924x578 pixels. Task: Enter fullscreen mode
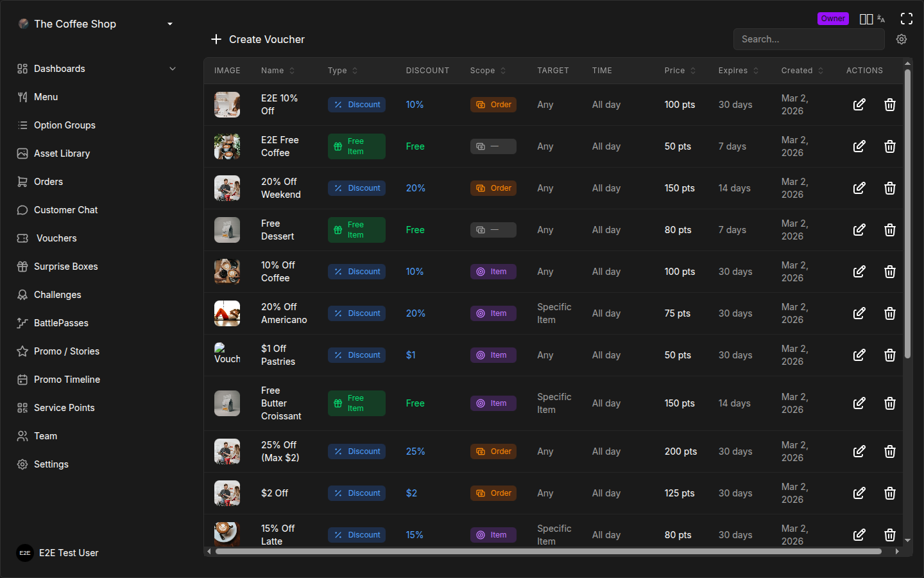906,19
